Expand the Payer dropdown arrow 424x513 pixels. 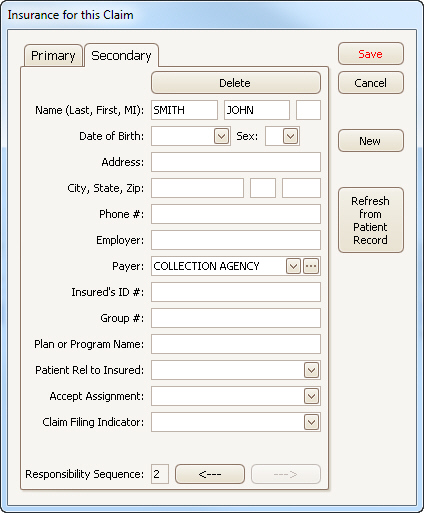point(293,266)
